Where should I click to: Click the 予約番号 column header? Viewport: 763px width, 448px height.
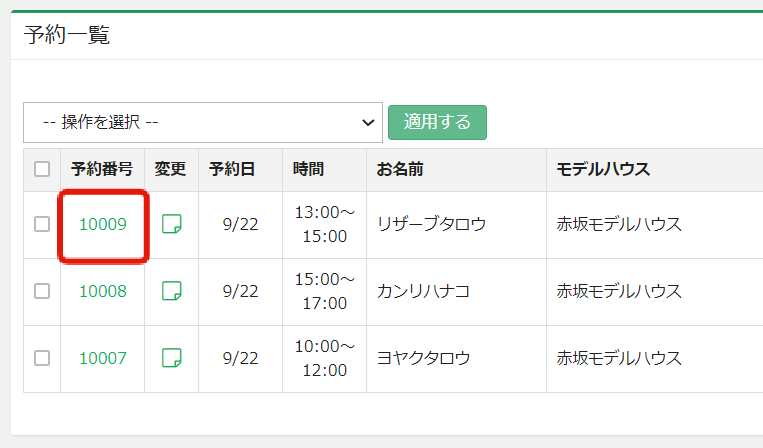[102, 169]
